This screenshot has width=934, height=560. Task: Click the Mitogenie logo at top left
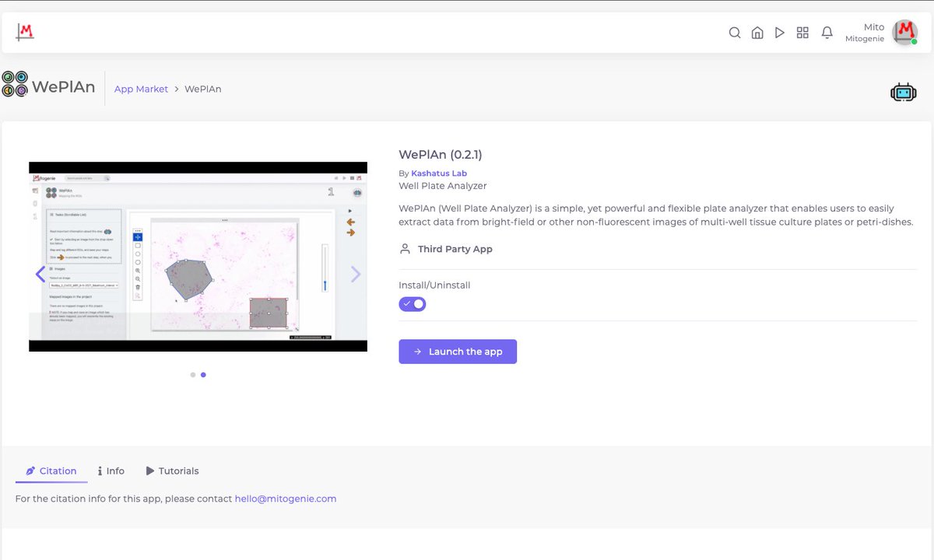coord(26,32)
